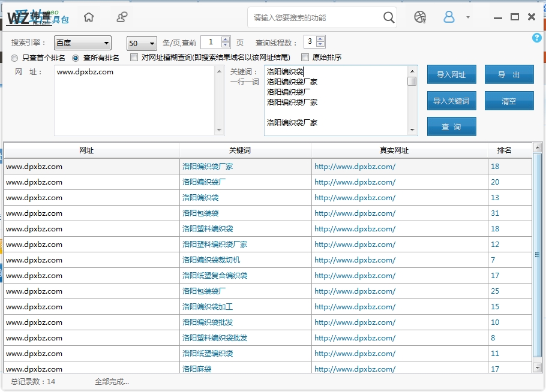Sort by clicking the '排名' column header
Screen dimensions: 546x392
click(x=504, y=150)
